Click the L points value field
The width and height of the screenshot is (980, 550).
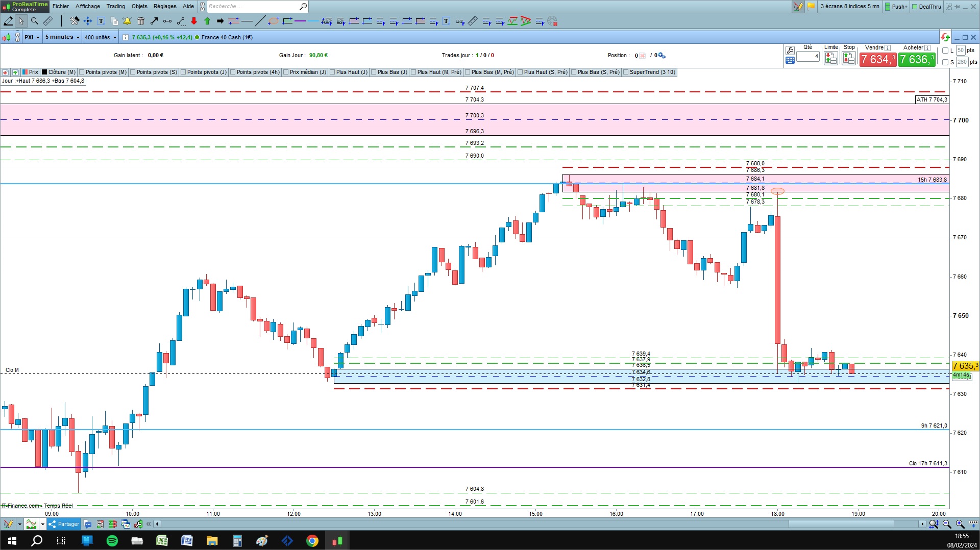coord(961,51)
